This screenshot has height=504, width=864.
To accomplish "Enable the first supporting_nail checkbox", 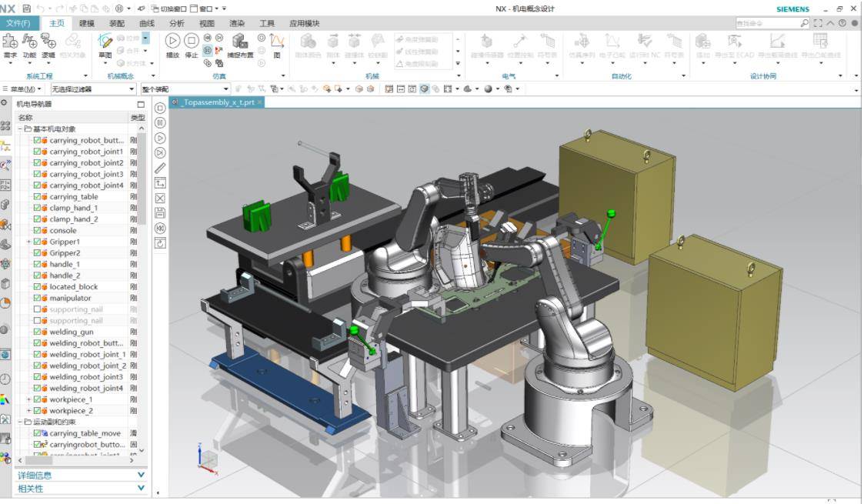I will [x=37, y=309].
